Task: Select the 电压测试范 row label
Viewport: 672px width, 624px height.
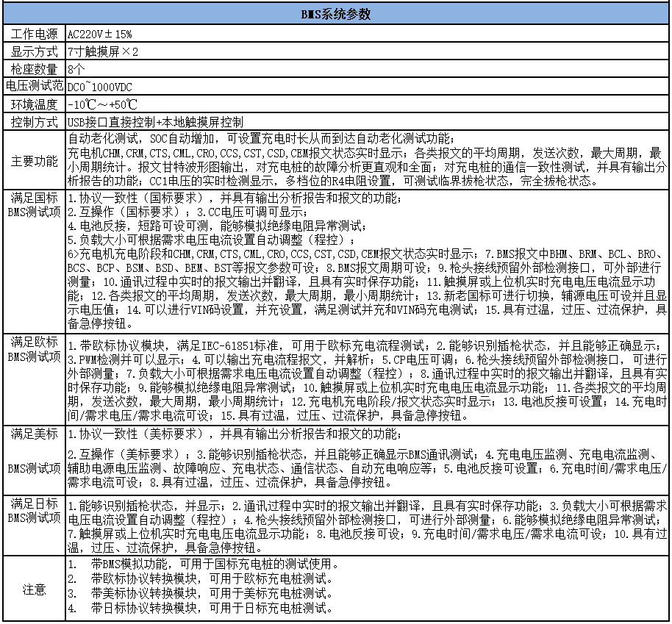Action: (x=34, y=86)
